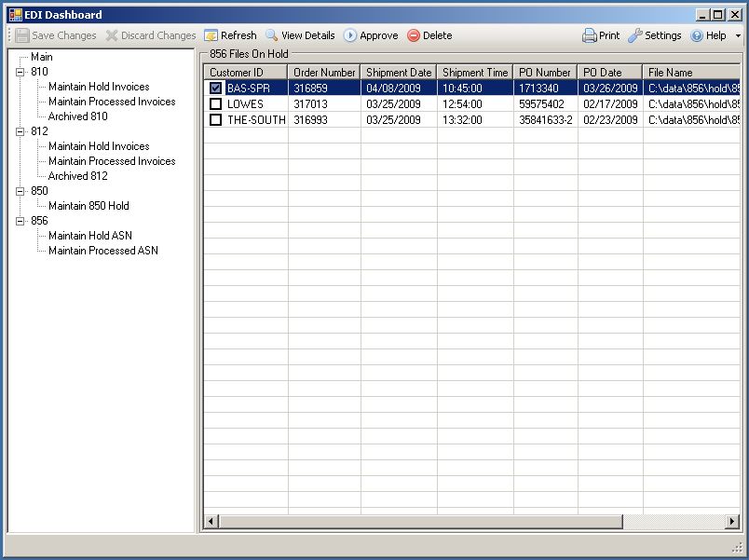Screen dimensions: 749x560
Task: Select Maintain Hold ASN in tree
Action: [x=92, y=236]
